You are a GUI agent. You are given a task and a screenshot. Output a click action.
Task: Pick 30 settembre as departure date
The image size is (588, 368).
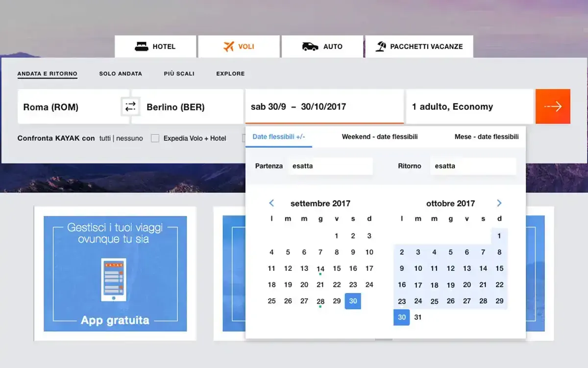pyautogui.click(x=353, y=301)
